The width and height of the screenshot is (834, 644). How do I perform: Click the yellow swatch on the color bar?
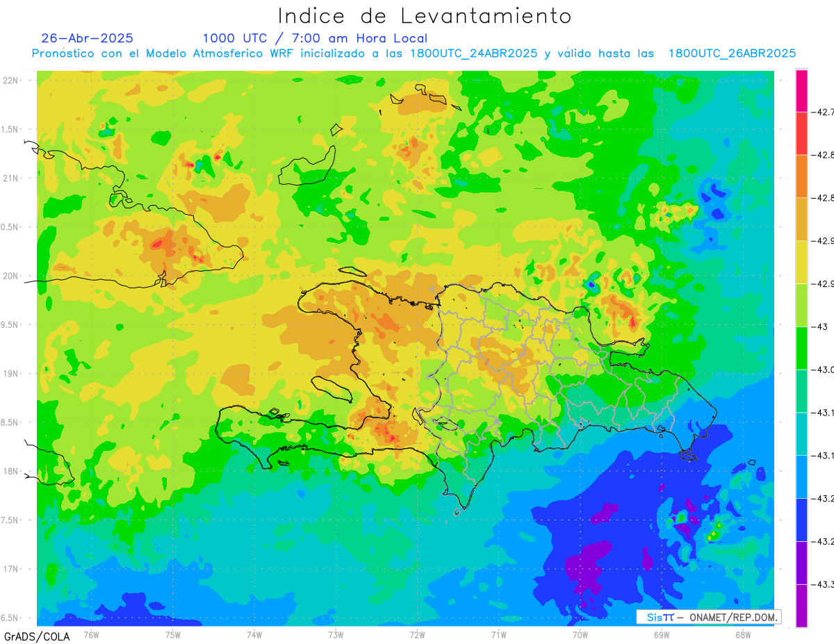coord(801,262)
